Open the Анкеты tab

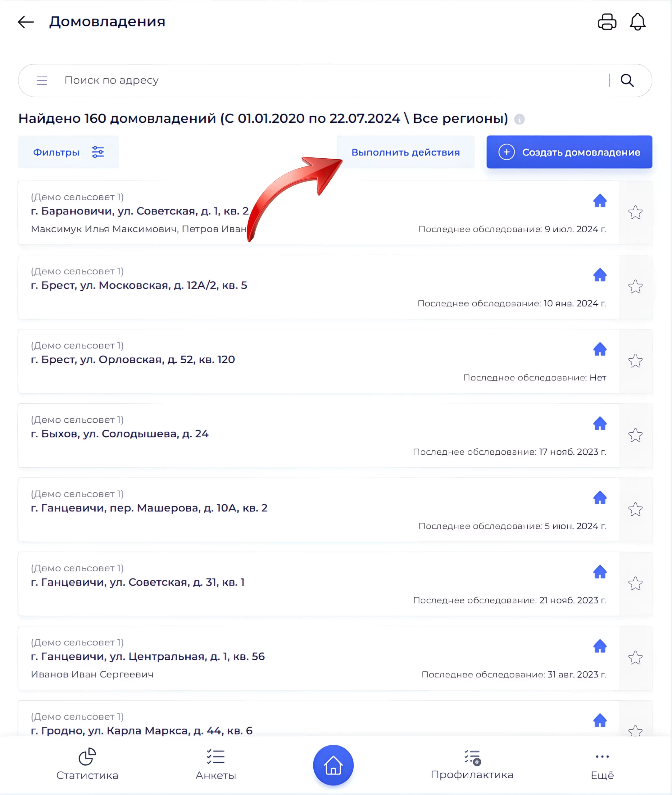[216, 764]
